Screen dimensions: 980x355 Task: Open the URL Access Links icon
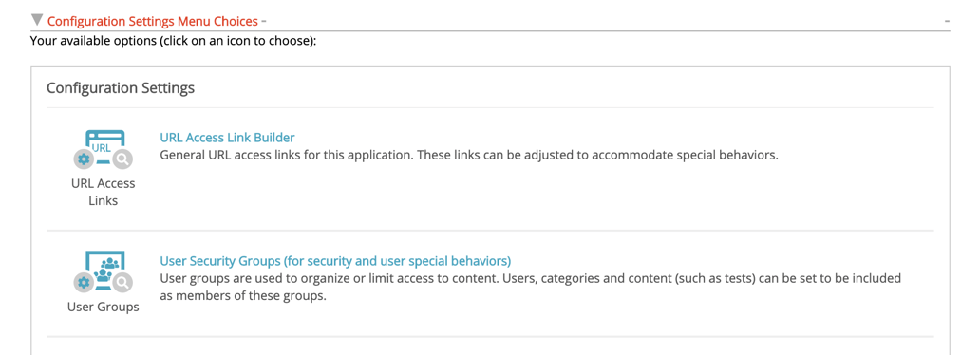pos(104,150)
